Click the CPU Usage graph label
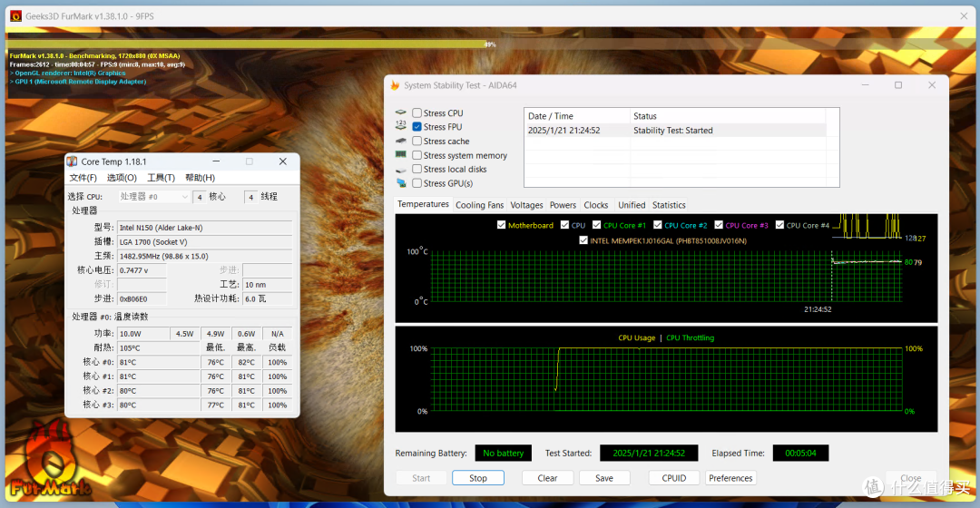 pos(637,338)
